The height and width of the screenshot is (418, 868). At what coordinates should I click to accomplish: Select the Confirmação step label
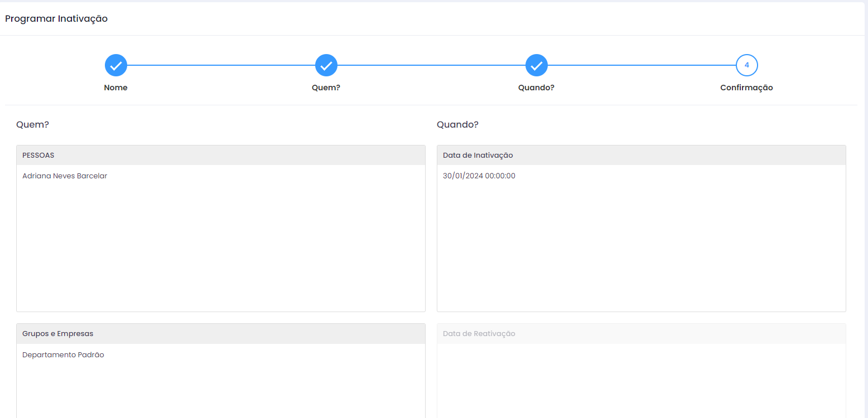click(746, 88)
